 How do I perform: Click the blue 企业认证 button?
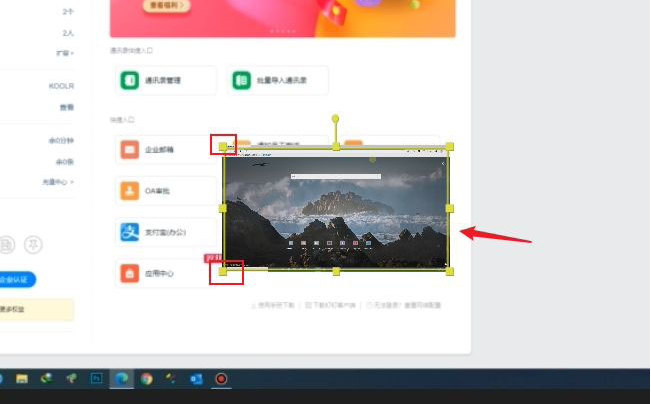17,279
